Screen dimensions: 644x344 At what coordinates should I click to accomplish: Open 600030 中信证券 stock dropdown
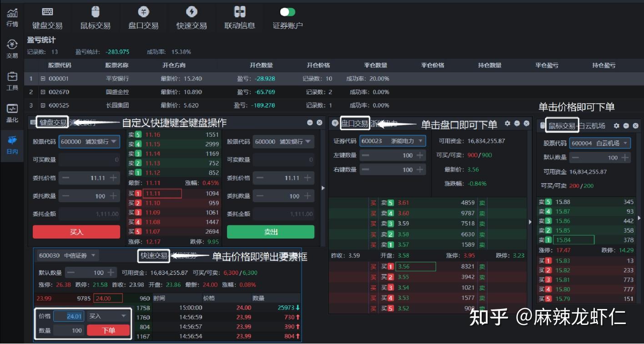coord(67,255)
